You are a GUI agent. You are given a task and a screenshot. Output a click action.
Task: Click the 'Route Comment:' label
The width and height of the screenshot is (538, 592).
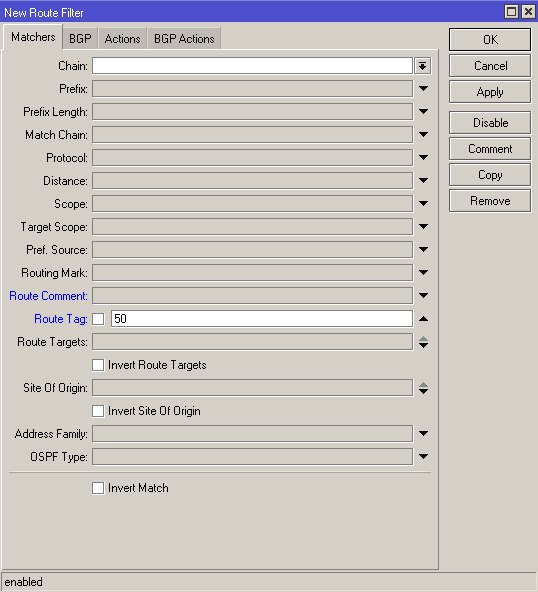pyautogui.click(x=48, y=296)
